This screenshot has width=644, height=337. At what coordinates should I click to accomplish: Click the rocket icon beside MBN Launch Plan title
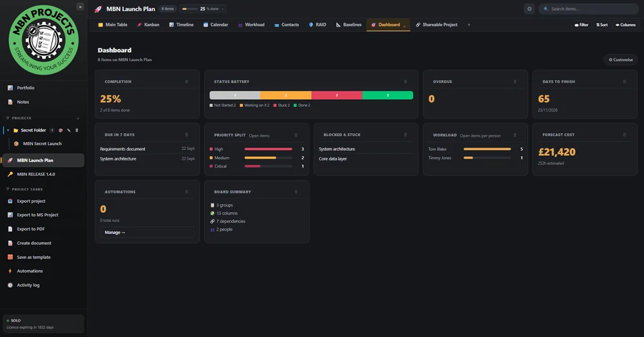[x=98, y=9]
